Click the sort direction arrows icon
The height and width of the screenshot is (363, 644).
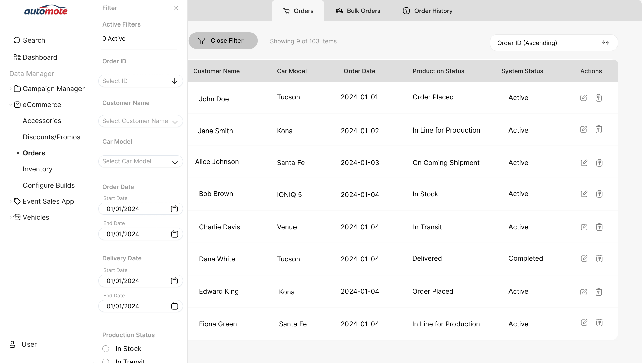tap(605, 43)
